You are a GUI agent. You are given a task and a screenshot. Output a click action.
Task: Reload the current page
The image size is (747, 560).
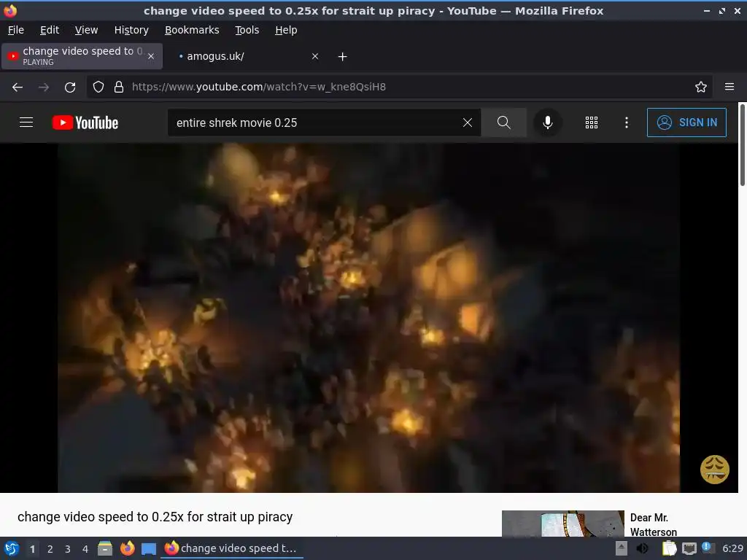(x=70, y=87)
